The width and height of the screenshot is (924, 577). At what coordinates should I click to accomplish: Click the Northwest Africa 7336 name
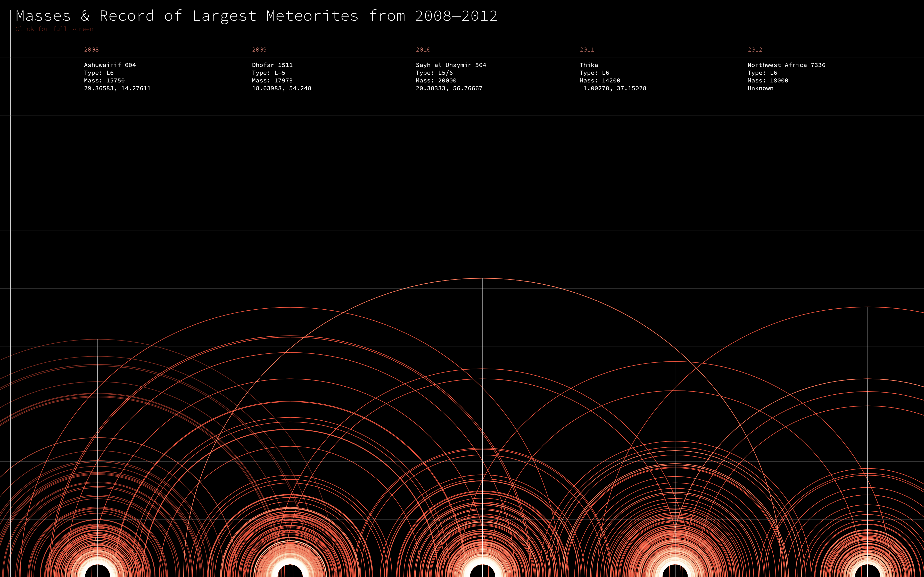(x=786, y=65)
